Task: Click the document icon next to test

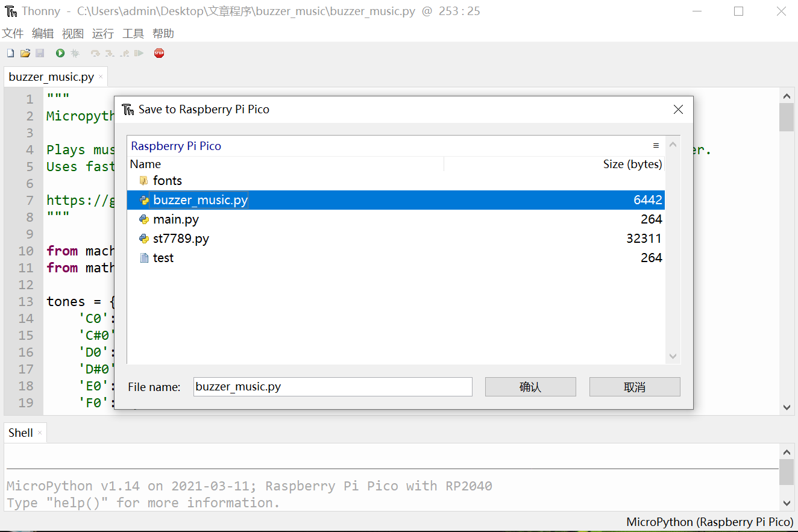Action: [x=144, y=258]
